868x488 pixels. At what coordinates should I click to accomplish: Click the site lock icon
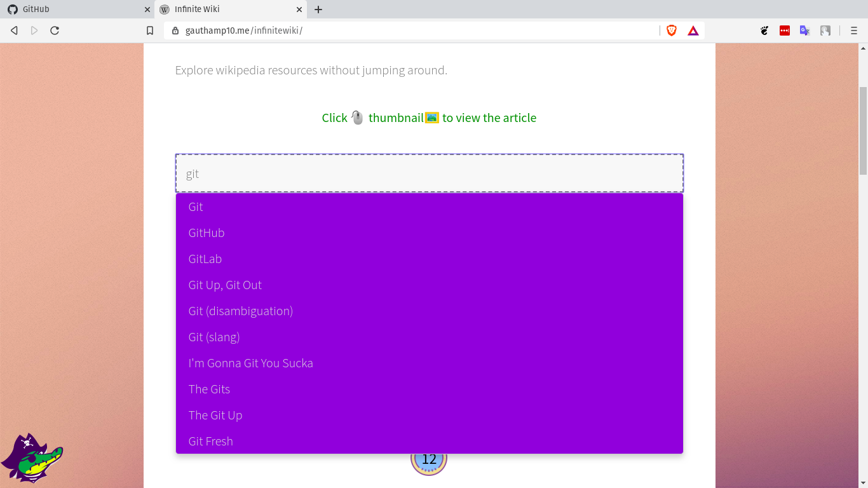[175, 30]
